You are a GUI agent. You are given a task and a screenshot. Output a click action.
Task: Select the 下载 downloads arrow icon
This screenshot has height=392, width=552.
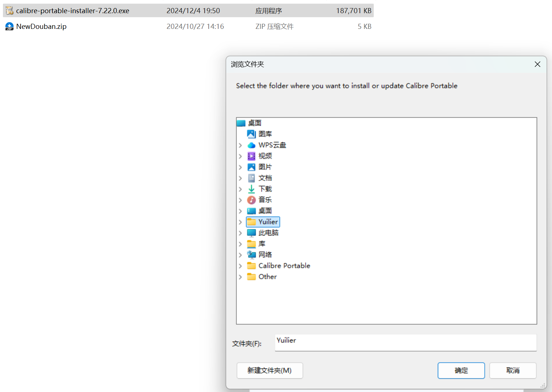[x=251, y=189]
